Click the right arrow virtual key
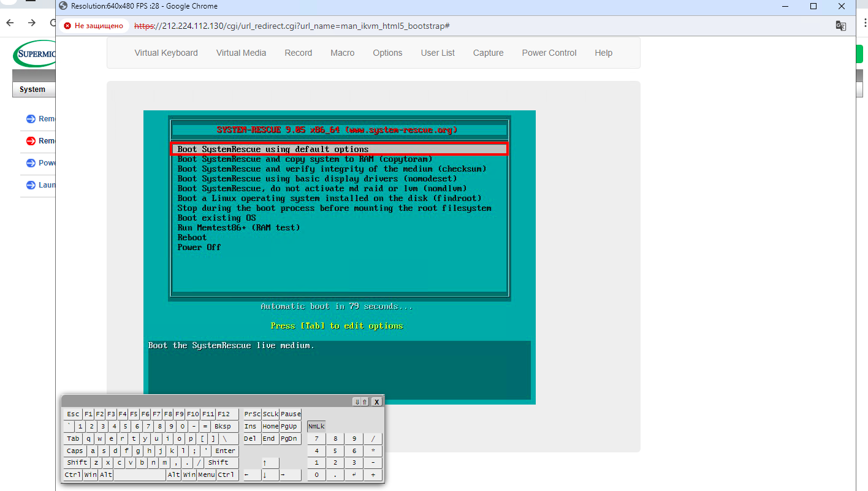868x491 pixels. pyautogui.click(x=291, y=475)
